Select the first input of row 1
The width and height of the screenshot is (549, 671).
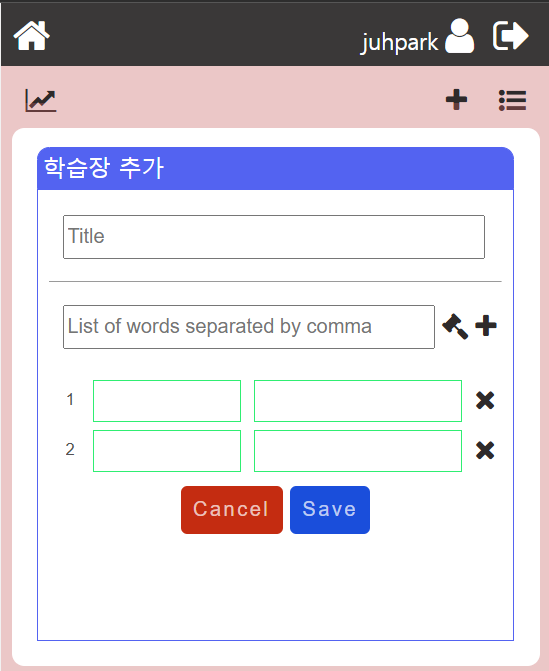coord(167,401)
